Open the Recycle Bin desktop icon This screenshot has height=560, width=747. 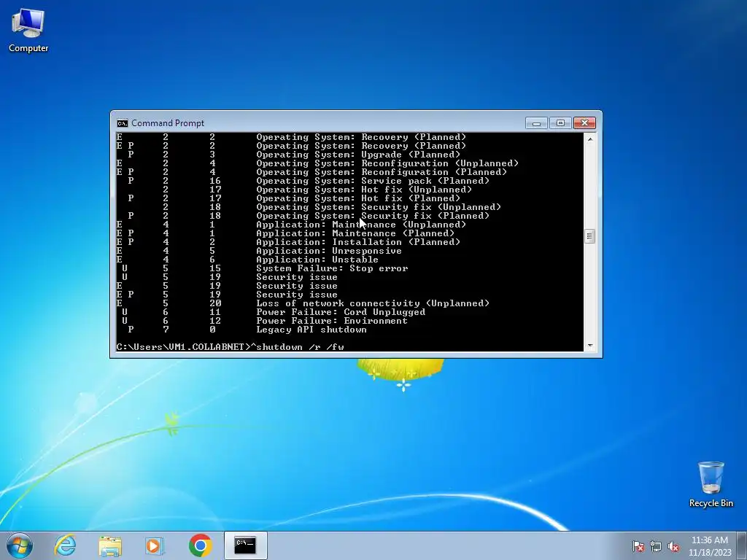[711, 484]
